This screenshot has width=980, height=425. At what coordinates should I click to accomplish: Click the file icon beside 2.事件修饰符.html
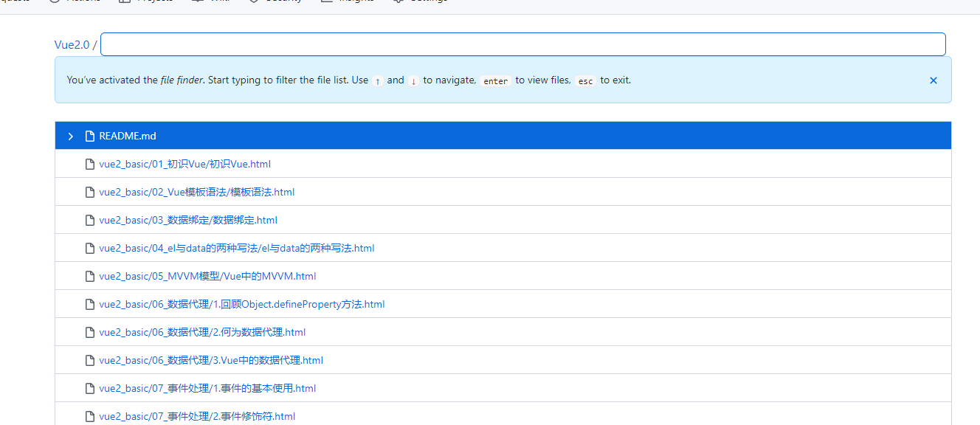90,417
